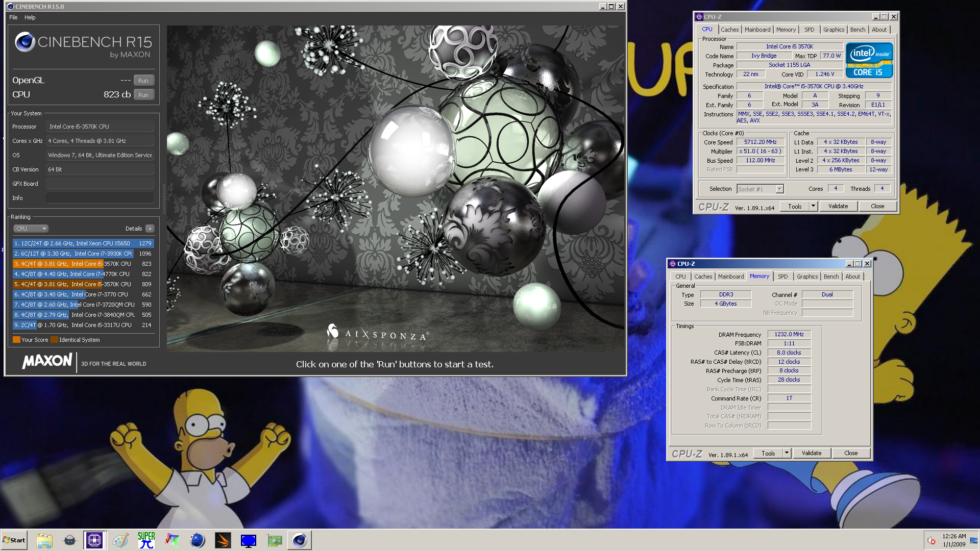Switch to Mainboard tab in upper CPU-Z
This screenshot has height=551, width=980.
point(757,30)
